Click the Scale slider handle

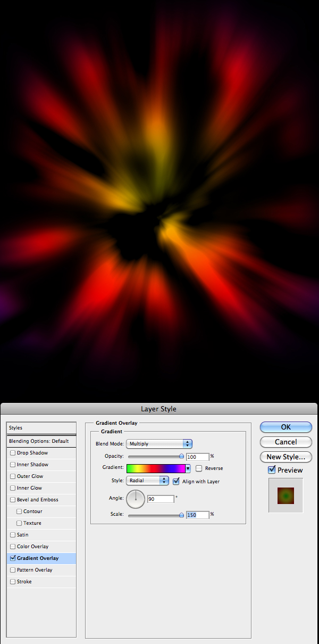click(181, 515)
